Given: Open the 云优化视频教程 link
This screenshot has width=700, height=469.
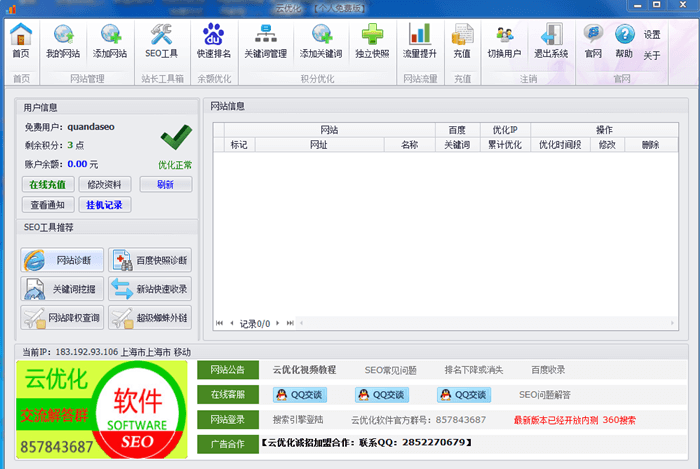Looking at the screenshot, I should pyautogui.click(x=304, y=370).
